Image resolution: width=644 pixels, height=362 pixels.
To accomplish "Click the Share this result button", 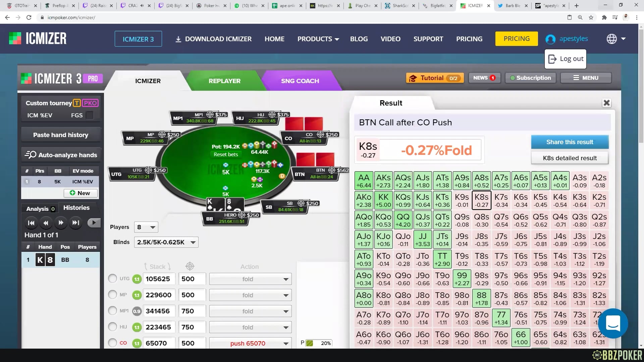I will [x=570, y=142].
